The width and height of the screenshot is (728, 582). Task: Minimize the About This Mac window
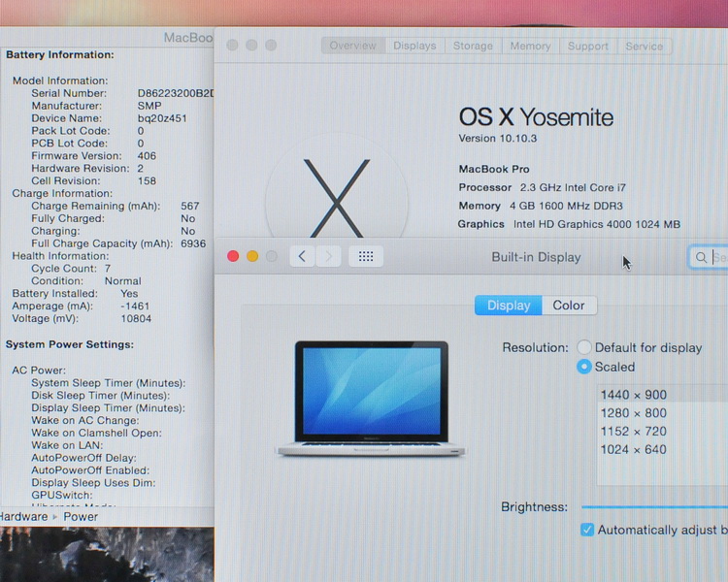(x=251, y=45)
